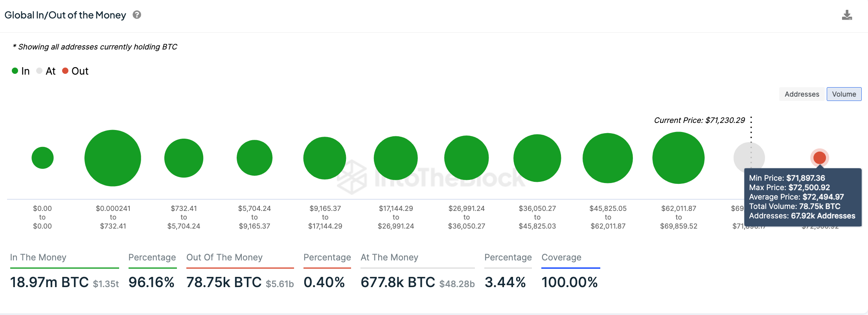Click the $1.35t dollar value
Screen dimensions: 868x315
point(106,284)
